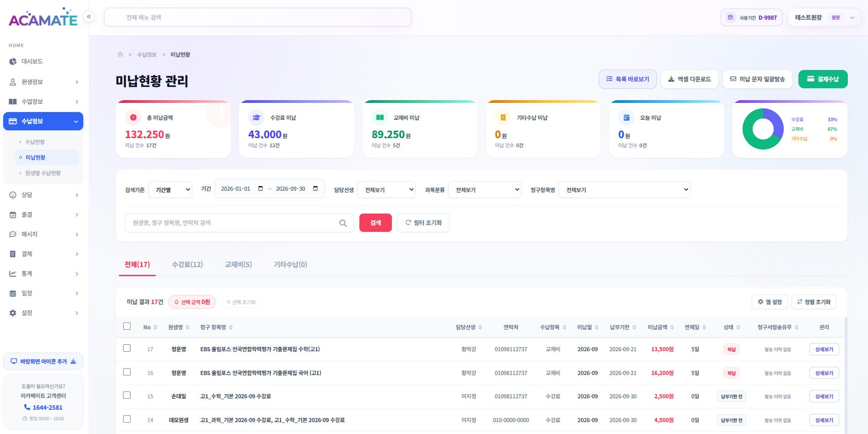Click the 사용기간 calendar icon in header

click(731, 17)
